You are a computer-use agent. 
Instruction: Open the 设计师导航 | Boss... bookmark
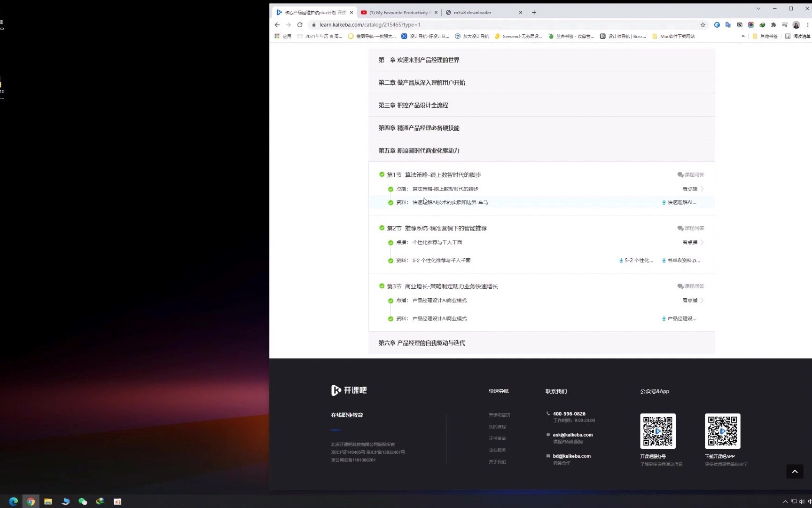pos(623,36)
